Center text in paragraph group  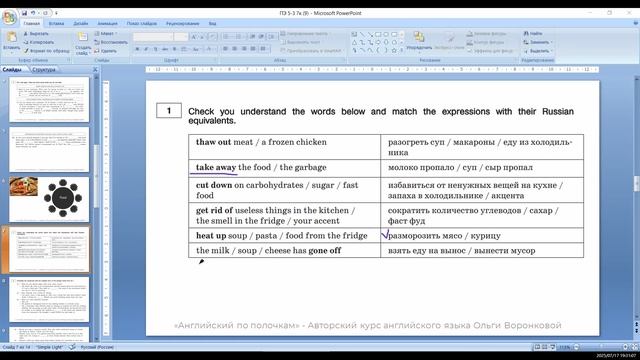click(234, 49)
